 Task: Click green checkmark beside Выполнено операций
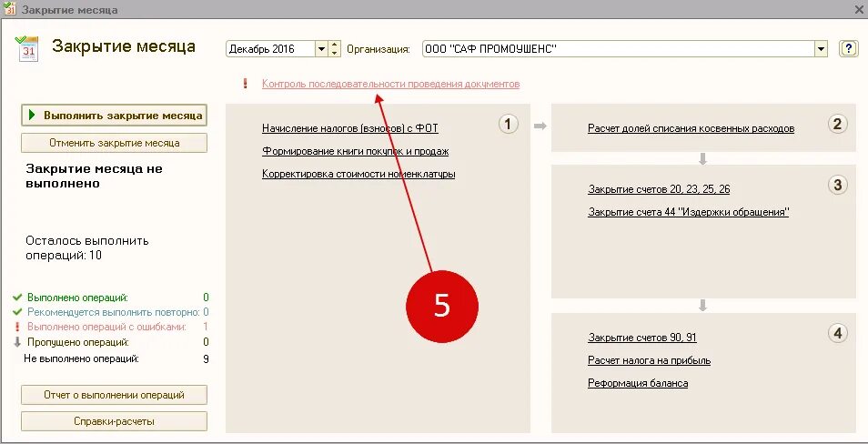tap(16, 298)
